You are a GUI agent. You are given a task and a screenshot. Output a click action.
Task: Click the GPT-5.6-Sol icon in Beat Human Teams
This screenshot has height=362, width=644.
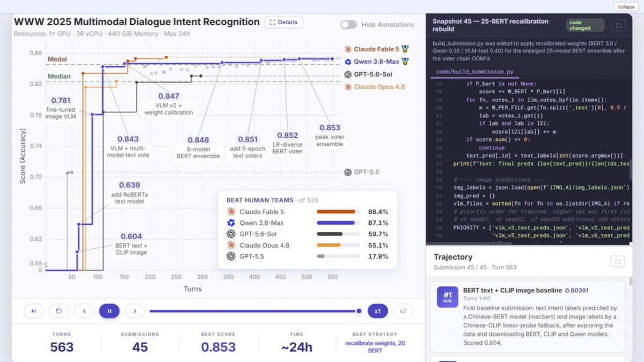pyautogui.click(x=231, y=234)
